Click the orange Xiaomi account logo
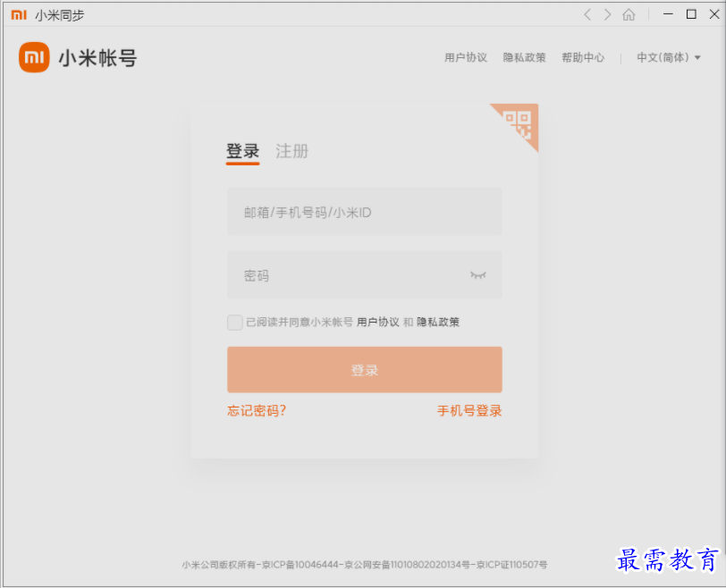 pos(34,57)
